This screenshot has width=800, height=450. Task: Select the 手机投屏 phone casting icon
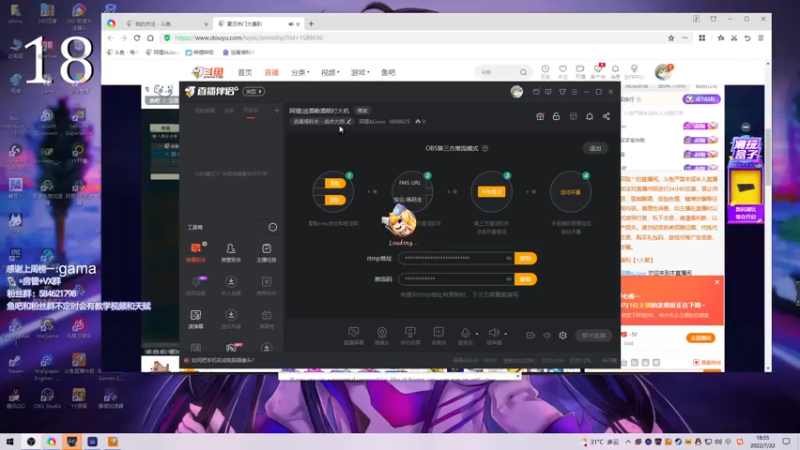point(410,335)
